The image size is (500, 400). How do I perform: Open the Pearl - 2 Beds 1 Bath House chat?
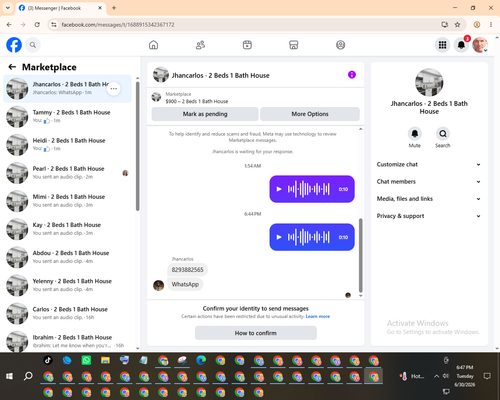coord(67,173)
